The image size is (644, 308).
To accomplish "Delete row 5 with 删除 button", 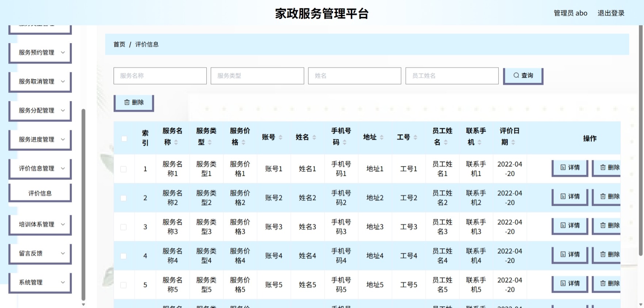I will click(606, 284).
